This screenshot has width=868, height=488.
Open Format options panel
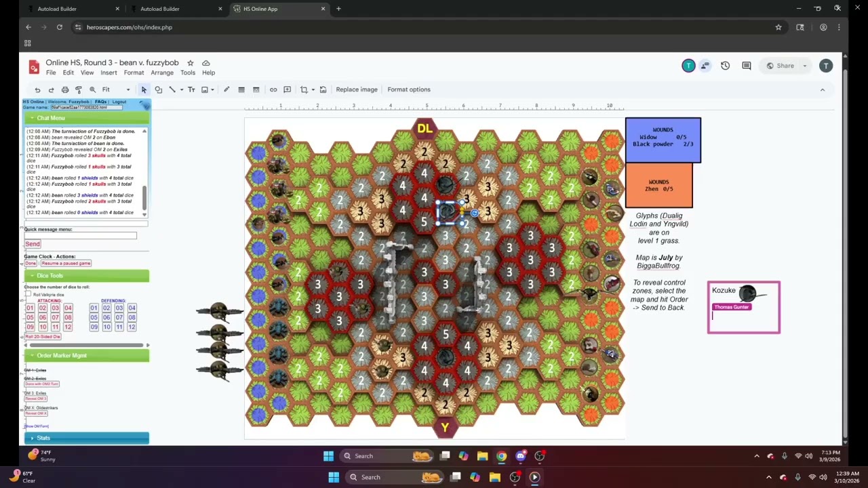coord(409,89)
